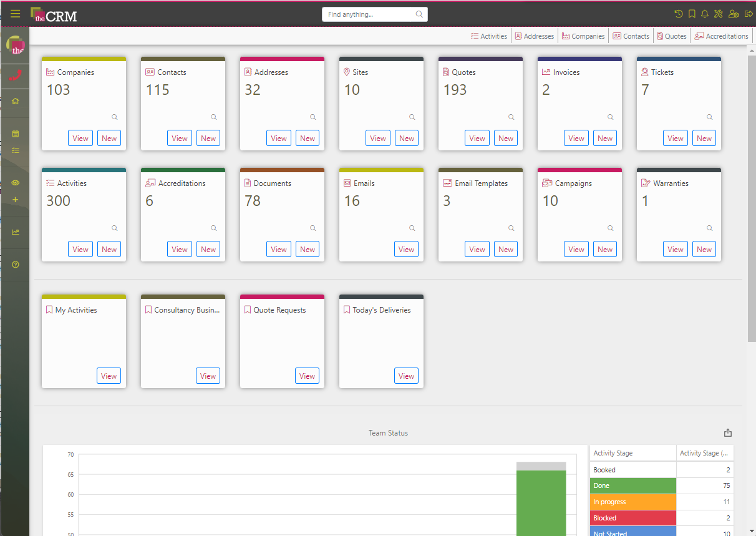This screenshot has width=756, height=536.
Task: Open user administration settings icon
Action: pyautogui.click(x=734, y=13)
